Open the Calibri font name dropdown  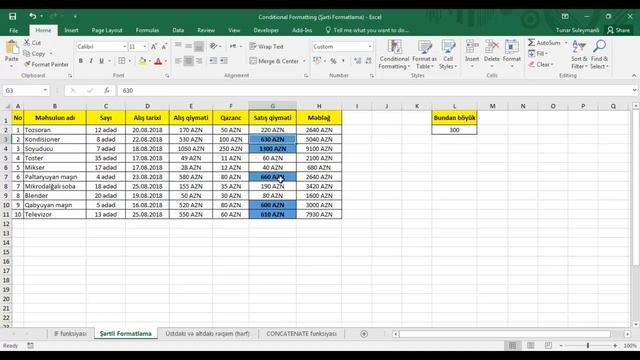coord(124,47)
